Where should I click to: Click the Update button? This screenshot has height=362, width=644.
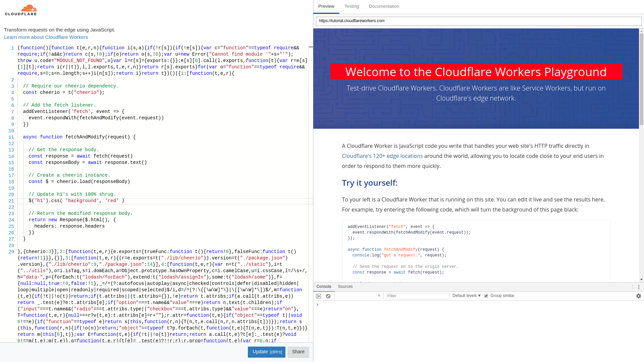[267, 352]
